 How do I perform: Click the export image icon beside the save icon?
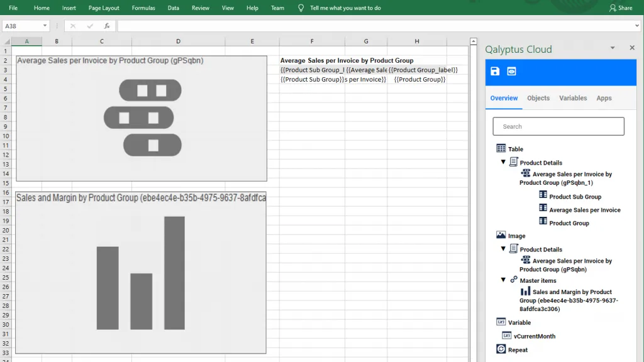(x=511, y=72)
